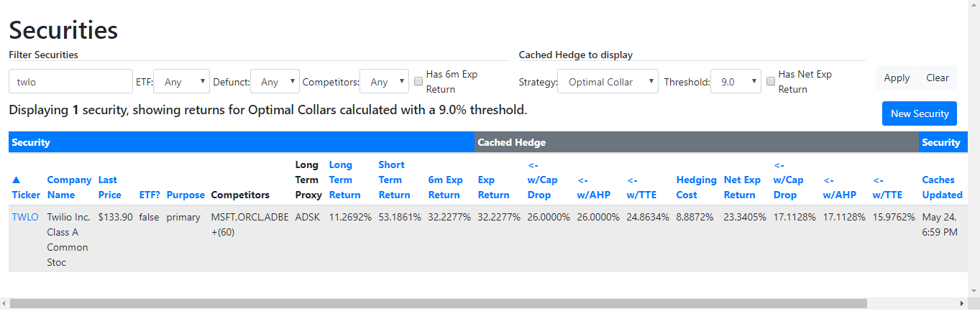Create a New Security
Image resolution: width=980 pixels, height=311 pixels.
[920, 113]
